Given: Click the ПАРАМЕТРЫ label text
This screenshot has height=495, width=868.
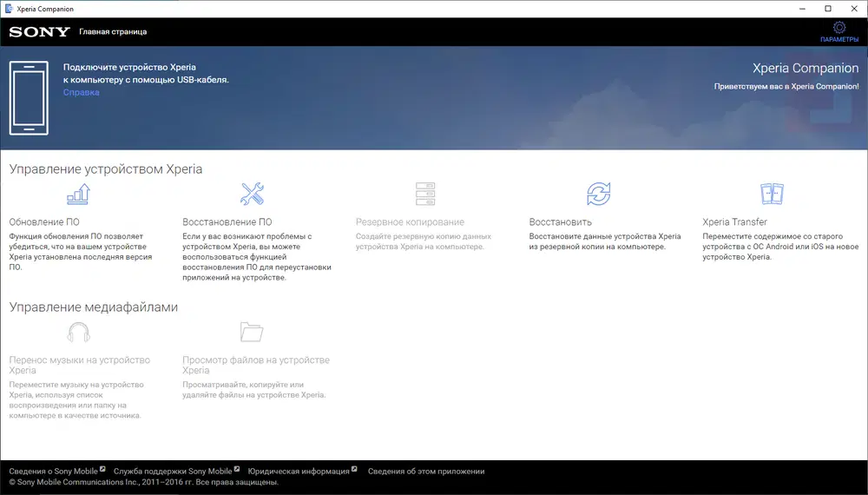Looking at the screenshot, I should point(839,39).
